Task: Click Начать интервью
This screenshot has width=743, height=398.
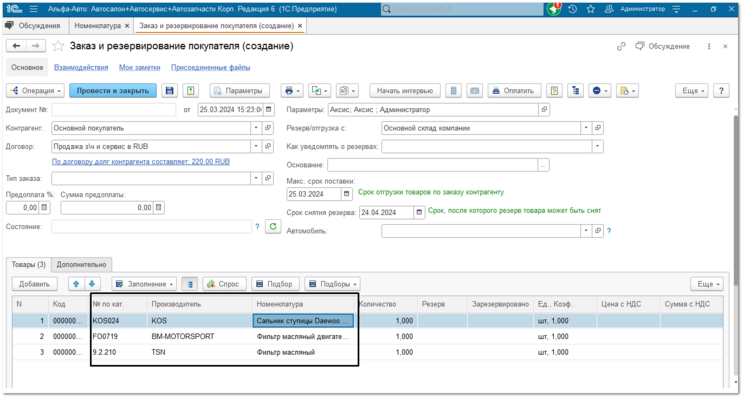Action: click(x=405, y=90)
